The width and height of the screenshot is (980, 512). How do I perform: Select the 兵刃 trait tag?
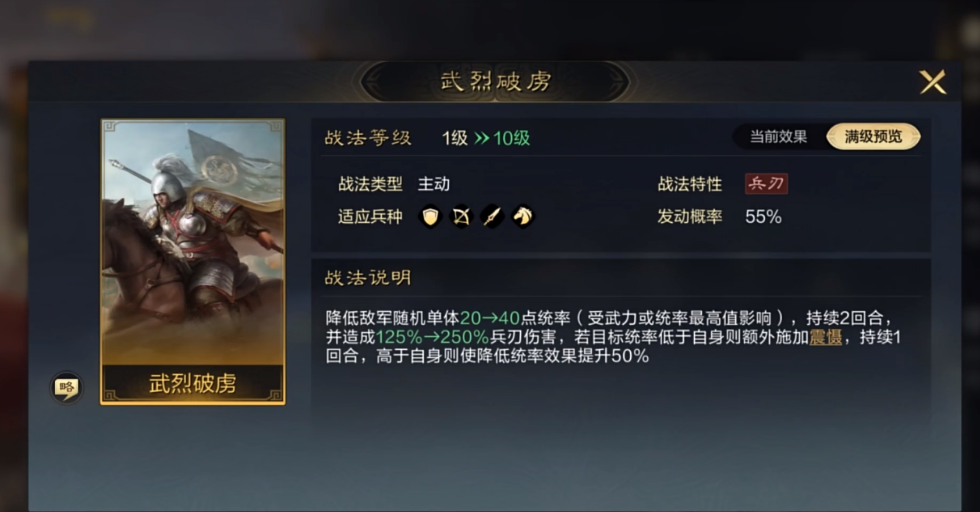pos(766,184)
